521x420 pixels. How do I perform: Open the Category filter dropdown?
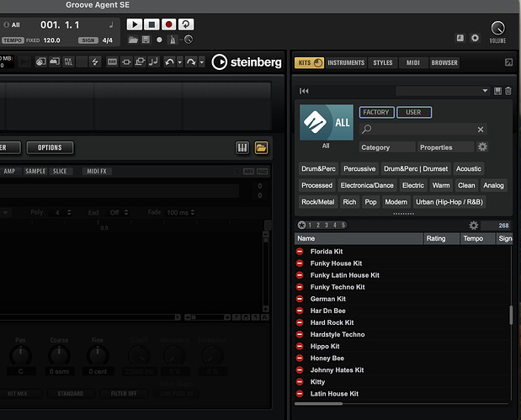(387, 147)
